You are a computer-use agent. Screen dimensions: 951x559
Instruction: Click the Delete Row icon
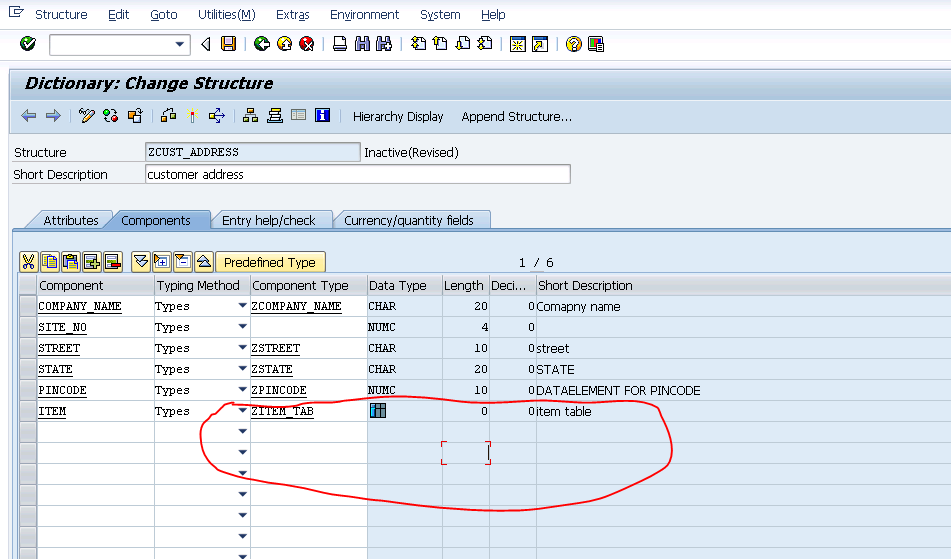tap(113, 262)
